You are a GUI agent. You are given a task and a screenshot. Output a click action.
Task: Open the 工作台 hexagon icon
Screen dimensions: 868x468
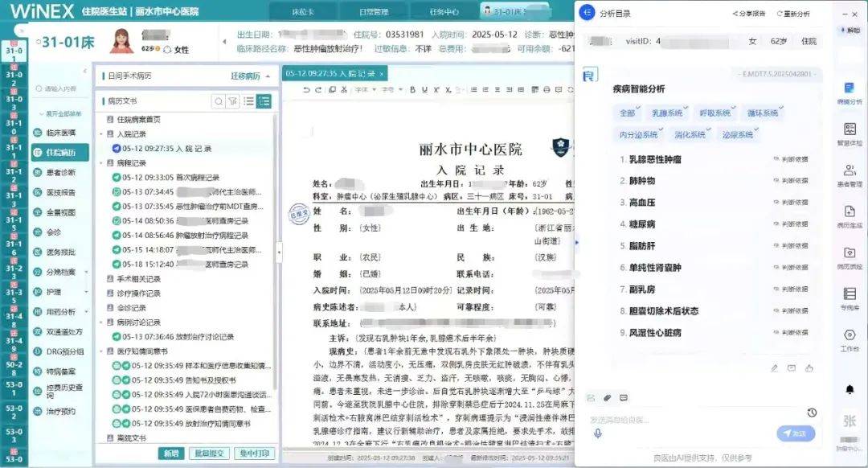point(850,339)
